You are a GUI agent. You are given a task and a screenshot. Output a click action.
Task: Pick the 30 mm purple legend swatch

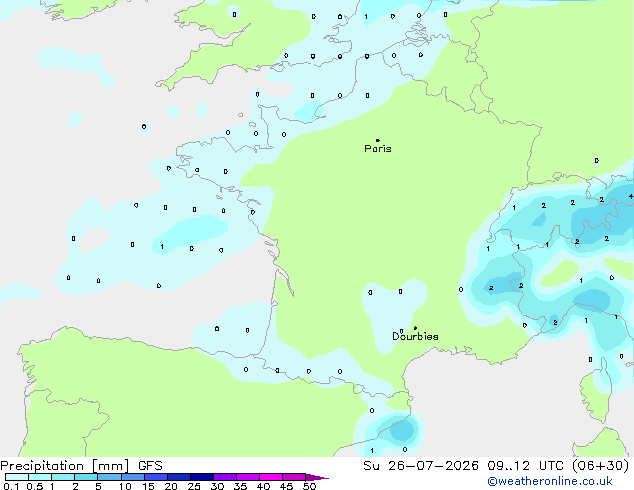coord(225,477)
